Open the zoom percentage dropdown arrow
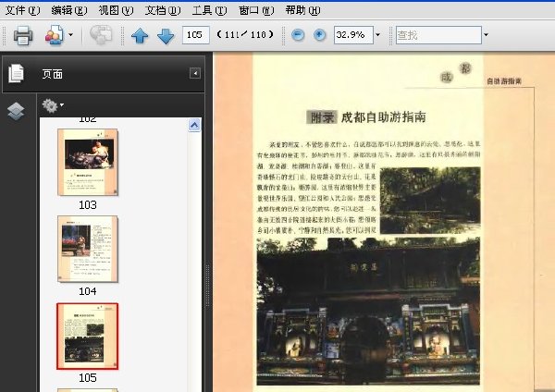Image resolution: width=555 pixels, height=392 pixels. click(x=377, y=35)
